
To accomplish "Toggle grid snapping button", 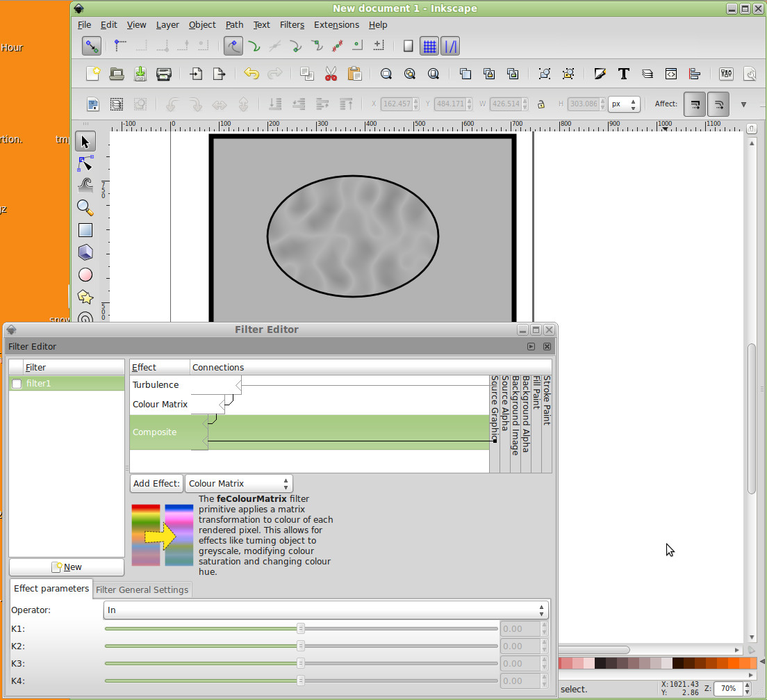I will click(x=429, y=47).
